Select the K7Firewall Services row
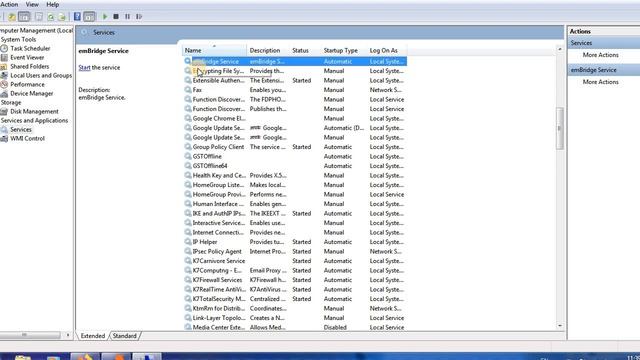The width and height of the screenshot is (640, 360). point(295,280)
